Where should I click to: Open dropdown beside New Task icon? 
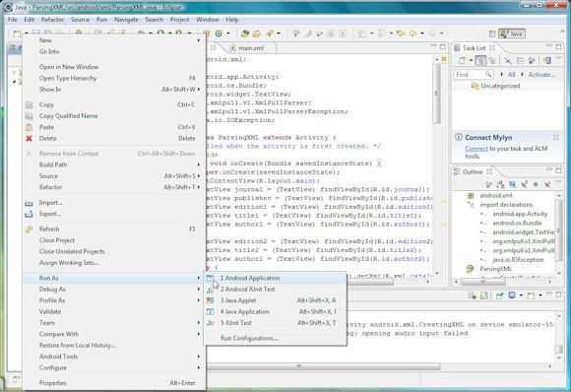pyautogui.click(x=471, y=60)
